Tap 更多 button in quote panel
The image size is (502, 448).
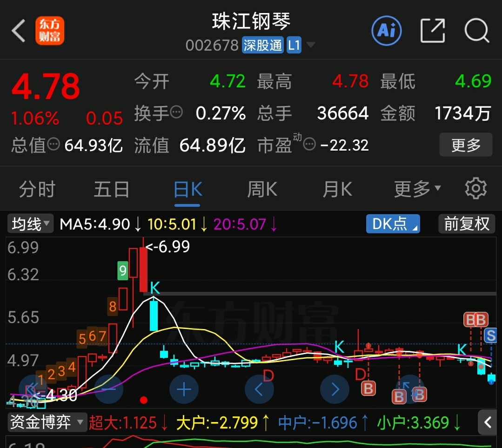tap(466, 145)
